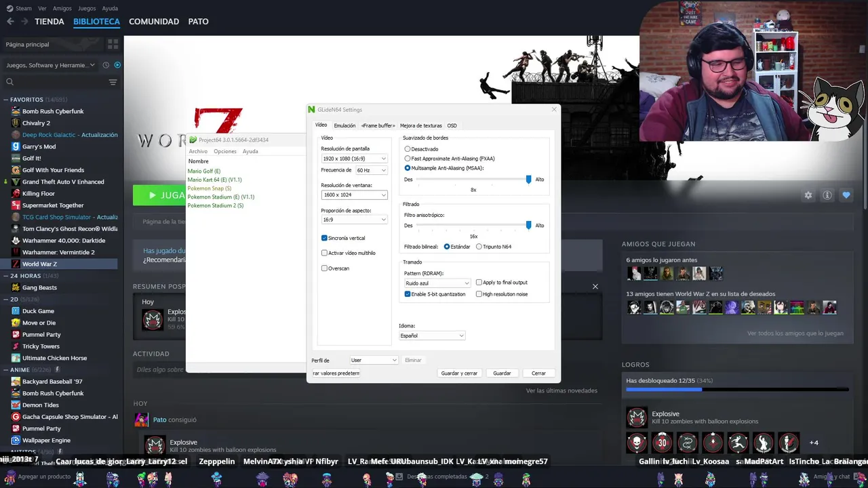This screenshot has width=868, height=488.
Task: Select Estándar bilinear filtering
Action: pos(447,247)
